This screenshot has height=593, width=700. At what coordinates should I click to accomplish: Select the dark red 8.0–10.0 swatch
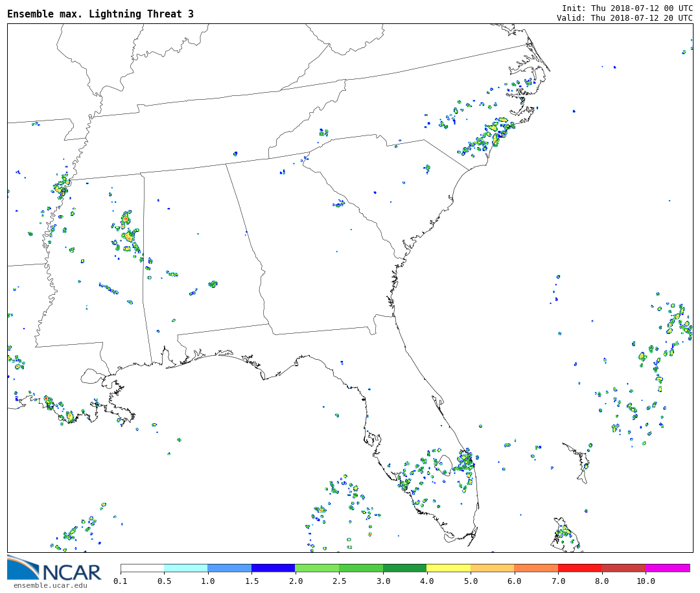[x=623, y=568]
